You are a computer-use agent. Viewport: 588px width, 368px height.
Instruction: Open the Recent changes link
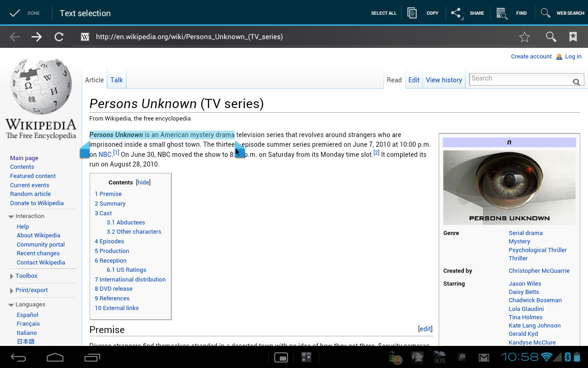click(38, 253)
